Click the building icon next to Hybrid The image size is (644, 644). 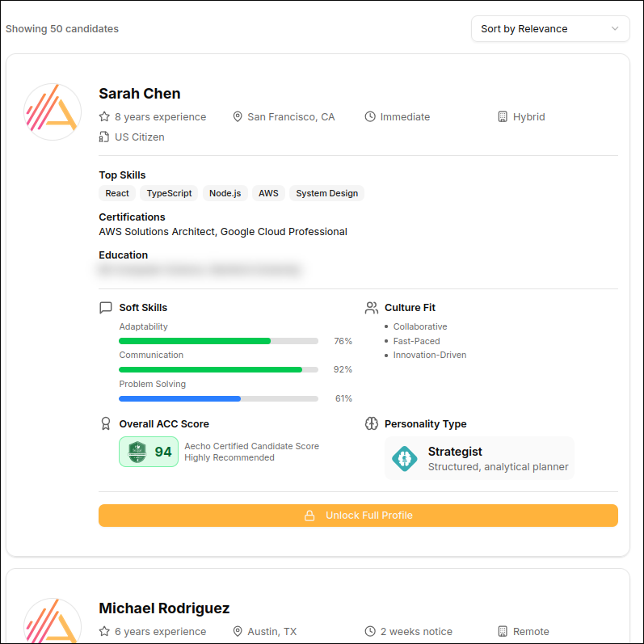(503, 117)
